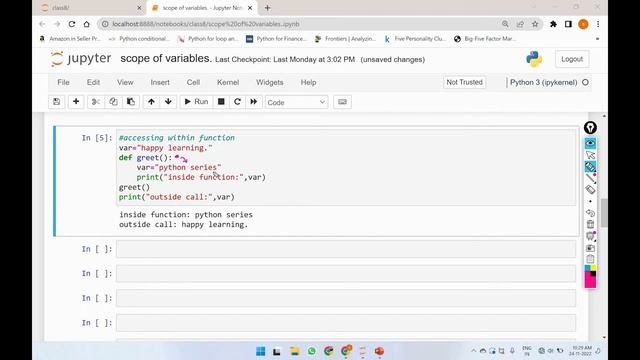Image resolution: width=640 pixels, height=360 pixels.
Task: Open the command palette keyboard icon
Action: (342, 102)
